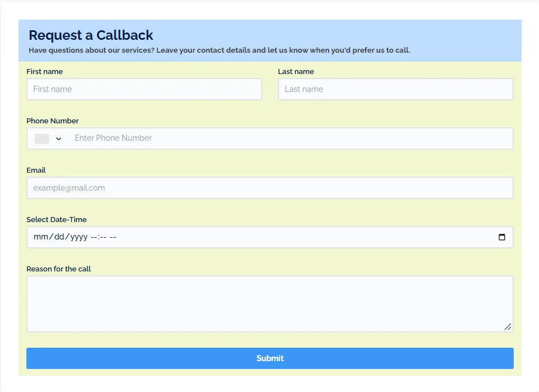Screen dimensions: 539x392
Task: Open the country code dropdown chevron
Action: pyautogui.click(x=58, y=139)
